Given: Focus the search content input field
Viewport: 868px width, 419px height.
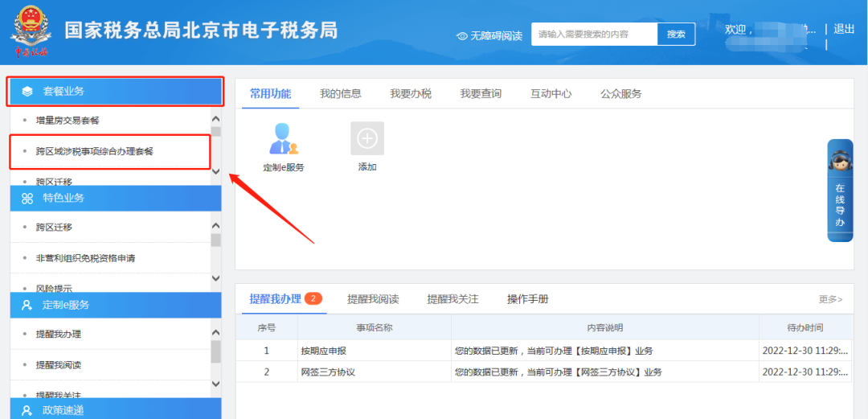Looking at the screenshot, I should (x=595, y=35).
